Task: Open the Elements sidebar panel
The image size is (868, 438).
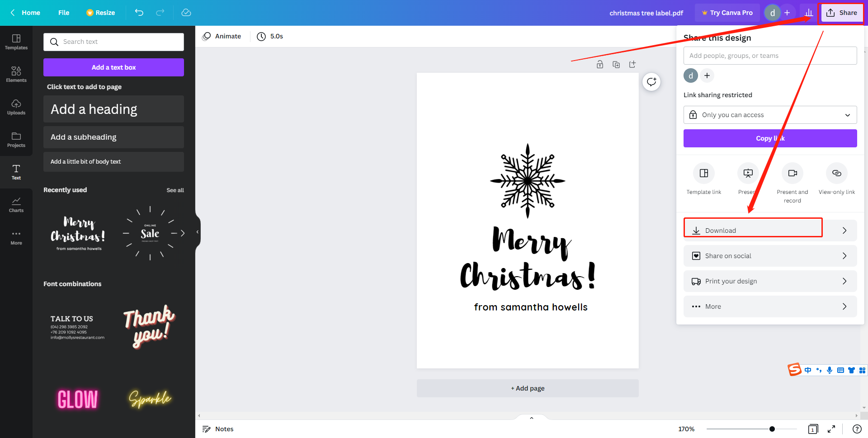Action: (x=16, y=75)
